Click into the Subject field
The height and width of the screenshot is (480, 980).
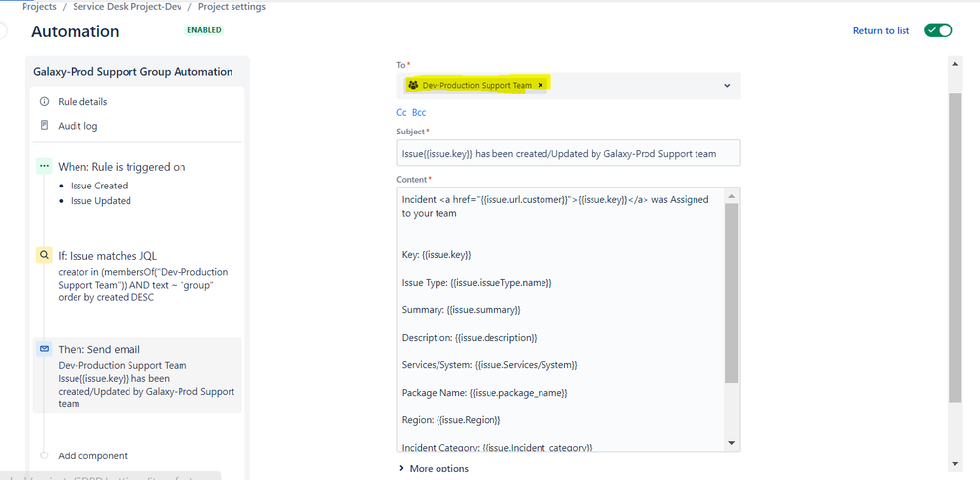tap(568, 153)
